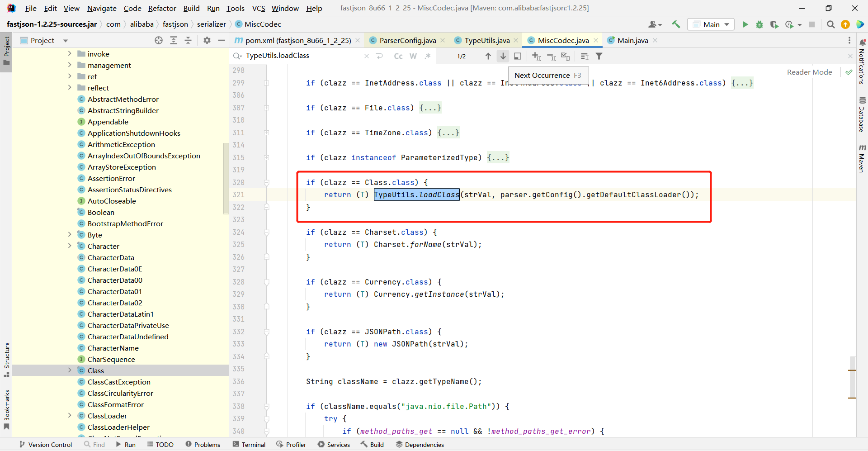This screenshot has width=868, height=451.
Task: Open Search Everywhere magnifier icon
Action: [830, 24]
